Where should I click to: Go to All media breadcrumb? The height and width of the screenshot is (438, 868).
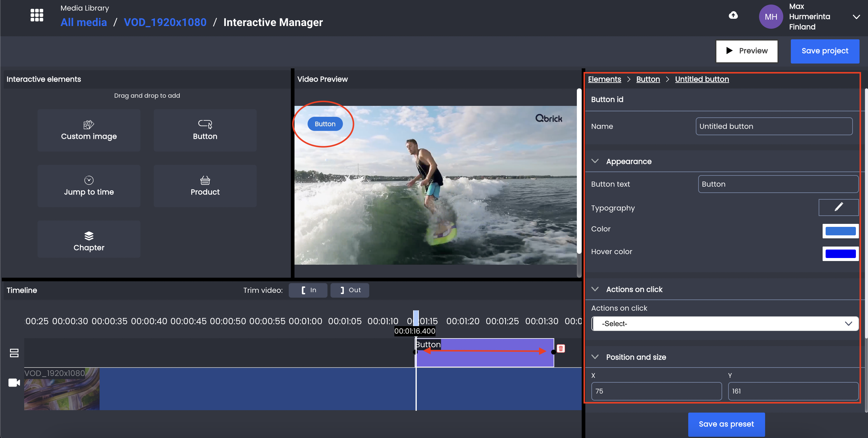click(x=84, y=22)
